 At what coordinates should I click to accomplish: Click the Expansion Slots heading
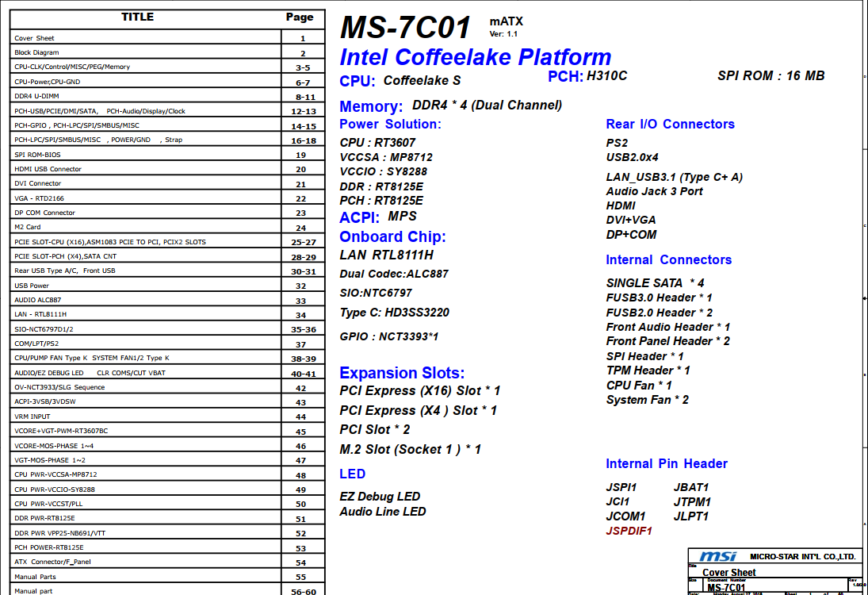(402, 373)
